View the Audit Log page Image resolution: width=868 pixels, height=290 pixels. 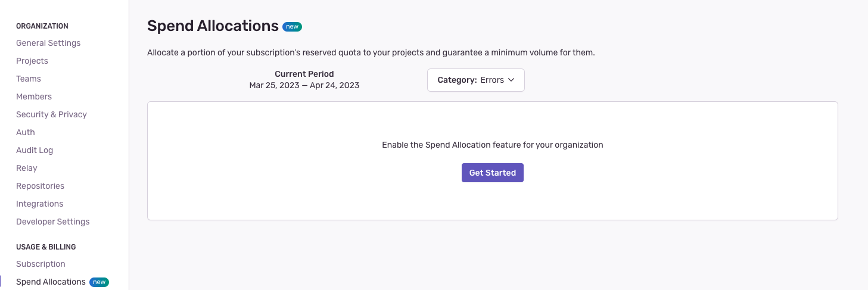(35, 150)
